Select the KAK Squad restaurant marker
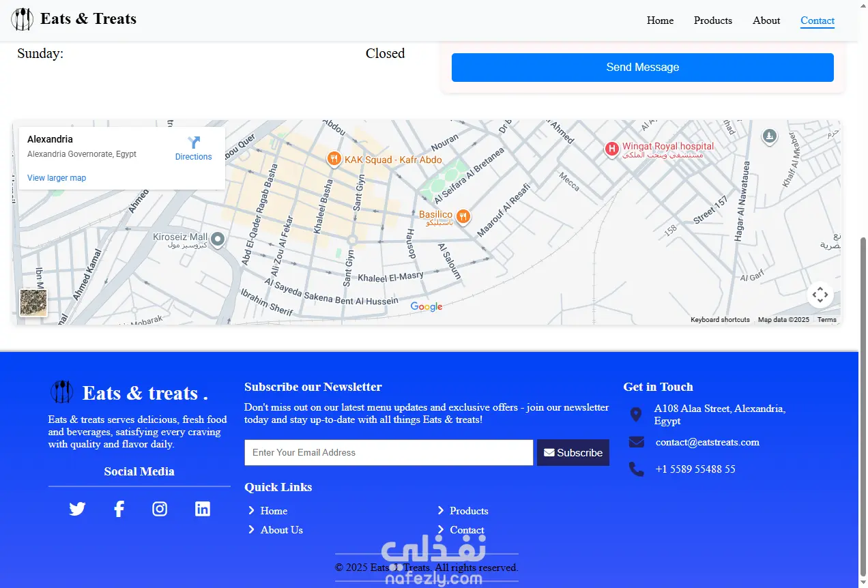The width and height of the screenshot is (868, 588). coord(334,160)
